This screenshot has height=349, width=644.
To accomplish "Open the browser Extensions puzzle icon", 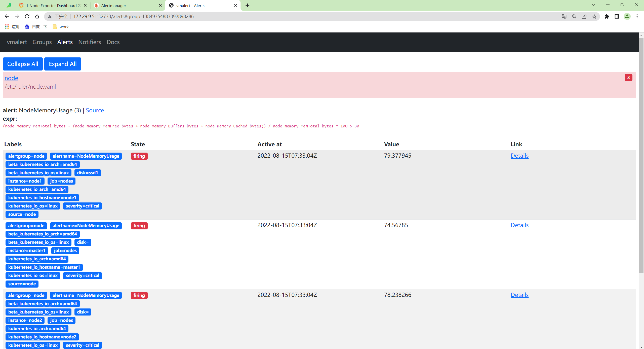I will coord(607,16).
